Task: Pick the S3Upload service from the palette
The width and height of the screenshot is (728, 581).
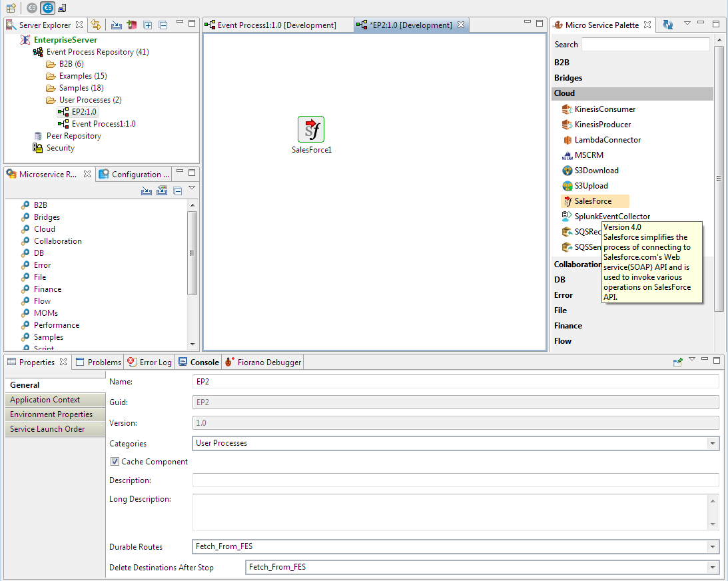Action: click(591, 186)
